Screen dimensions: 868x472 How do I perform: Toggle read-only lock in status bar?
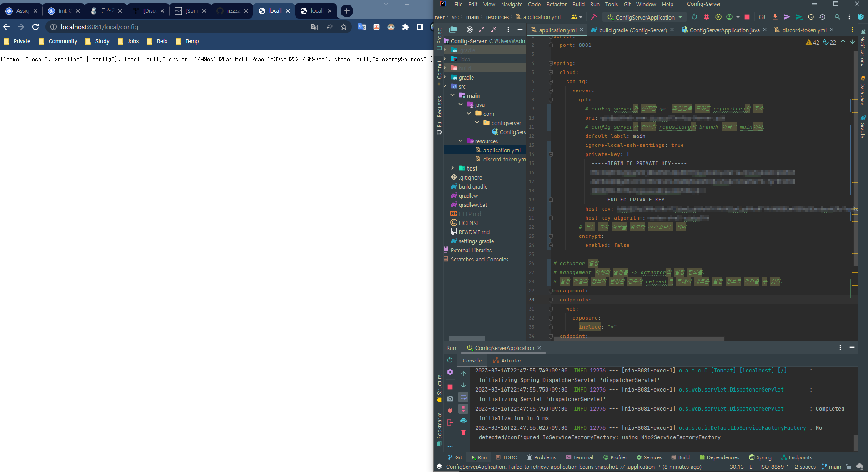click(x=848, y=467)
